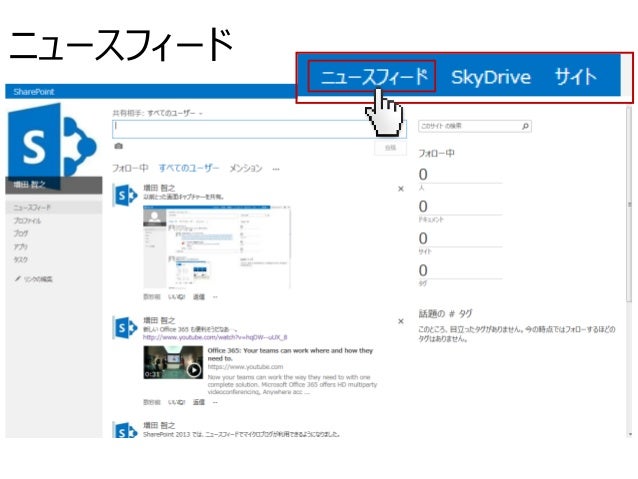Open more actions ellipsis on the Office 365 post
Image resolution: width=638 pixels, height=479 pixels.
click(215, 402)
